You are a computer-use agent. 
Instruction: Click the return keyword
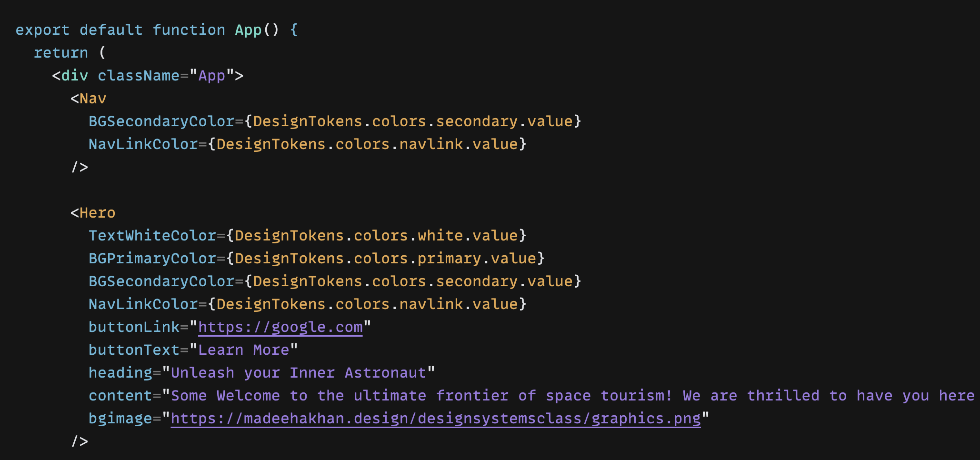pos(61,53)
